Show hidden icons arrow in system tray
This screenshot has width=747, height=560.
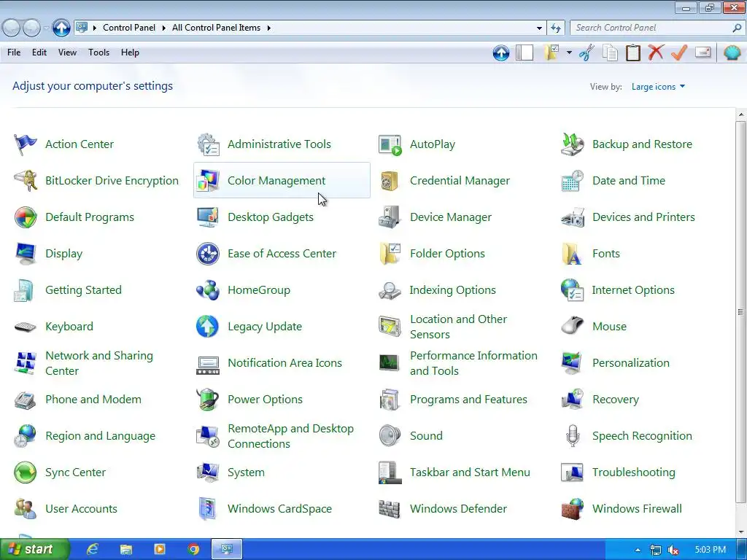638,550
